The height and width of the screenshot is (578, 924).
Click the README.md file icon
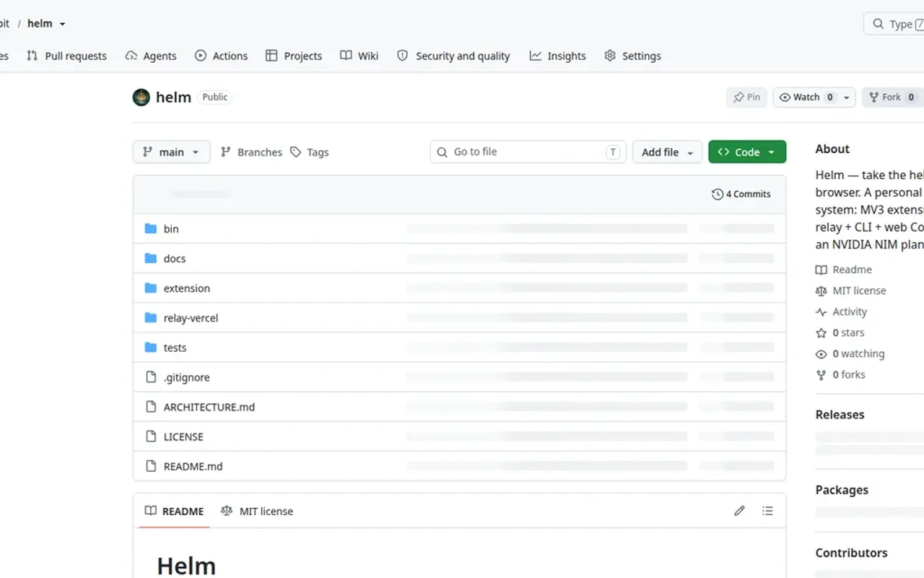151,465
